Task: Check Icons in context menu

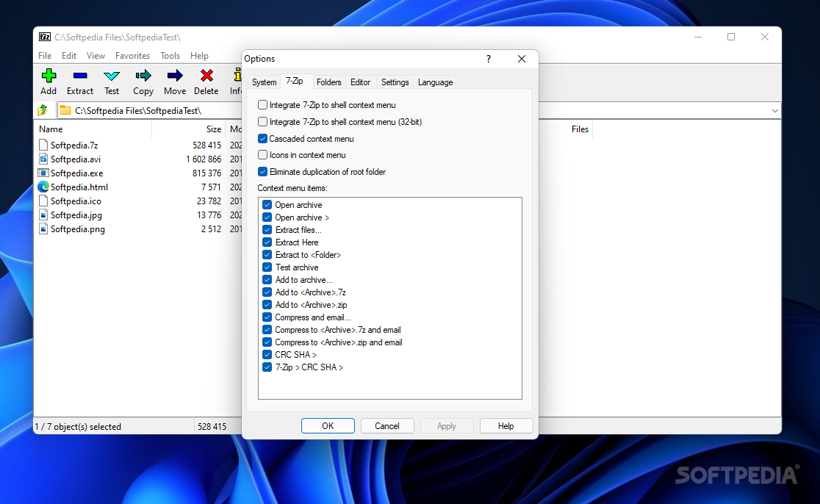Action: pyautogui.click(x=262, y=155)
